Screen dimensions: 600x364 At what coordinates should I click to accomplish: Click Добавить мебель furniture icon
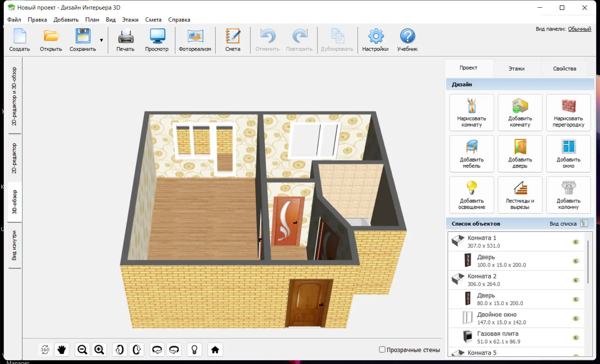coord(472,154)
